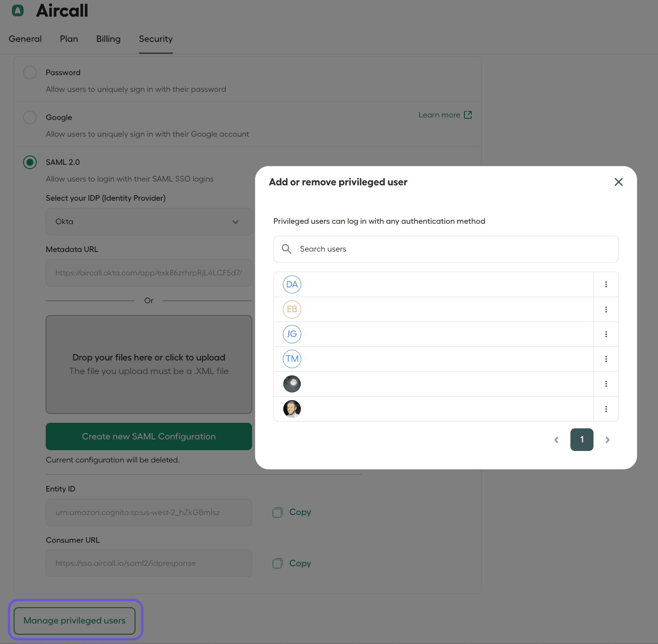Go to previous page of users
658x644 pixels.
coord(556,440)
